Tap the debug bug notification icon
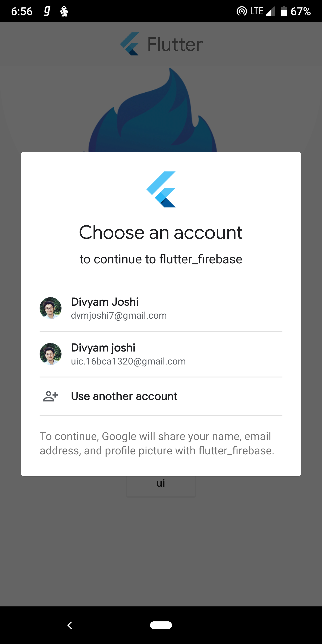Screen dimensions: 322x644 (64, 11)
